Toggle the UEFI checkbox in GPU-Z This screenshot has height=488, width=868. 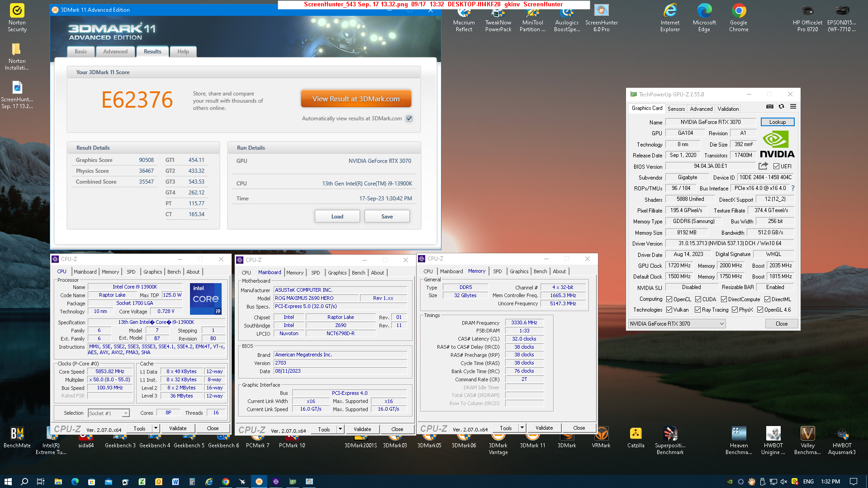tap(776, 166)
